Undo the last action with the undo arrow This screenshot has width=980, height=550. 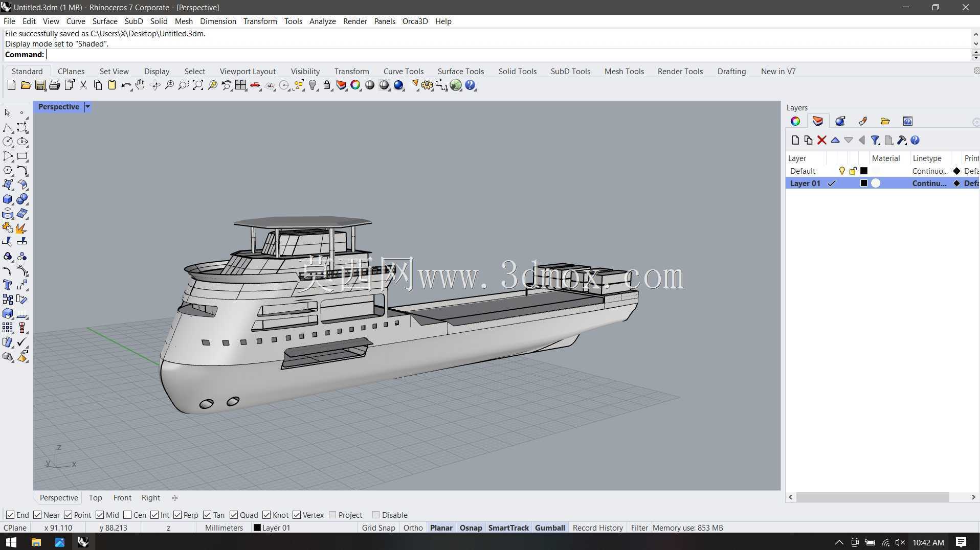pyautogui.click(x=126, y=85)
